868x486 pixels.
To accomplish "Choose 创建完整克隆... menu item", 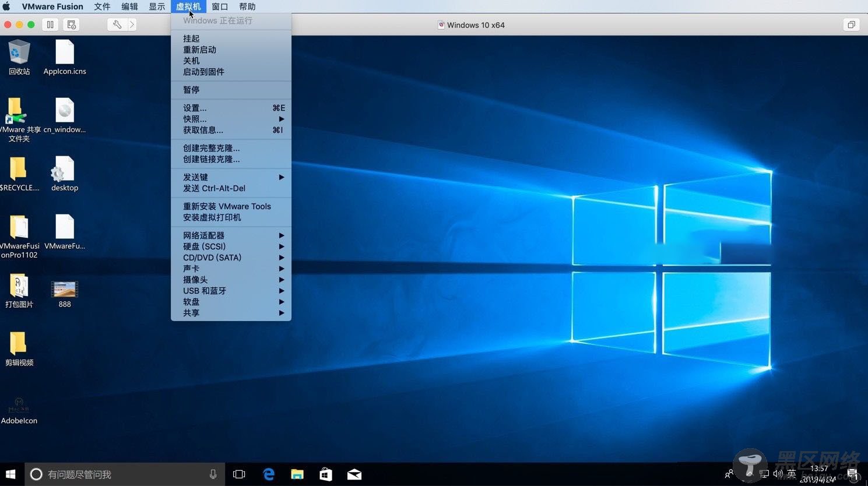I will pyautogui.click(x=231, y=148).
